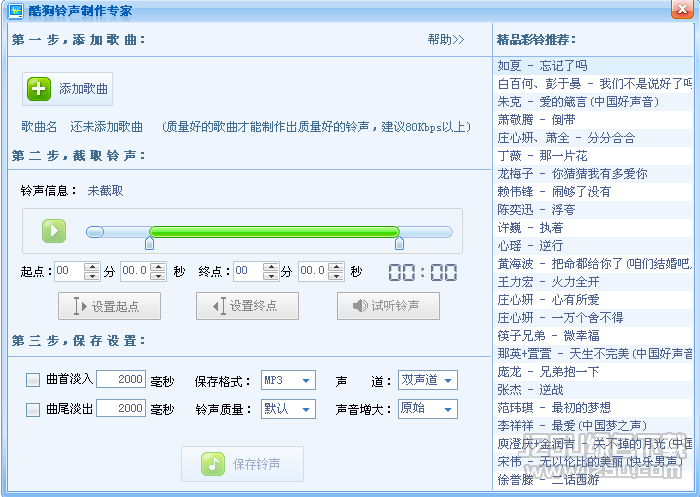Click the 保存铃声 save button
This screenshot has width=700, height=497.
point(242,464)
